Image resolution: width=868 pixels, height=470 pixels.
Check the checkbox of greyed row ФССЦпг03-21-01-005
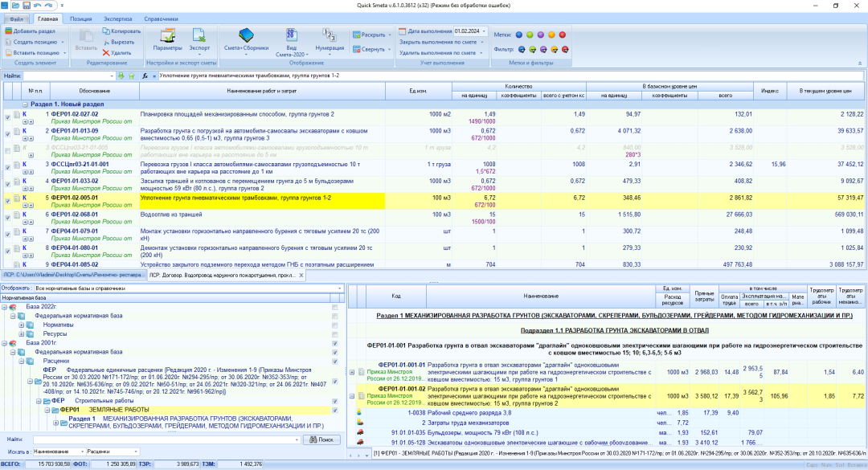tap(8, 150)
